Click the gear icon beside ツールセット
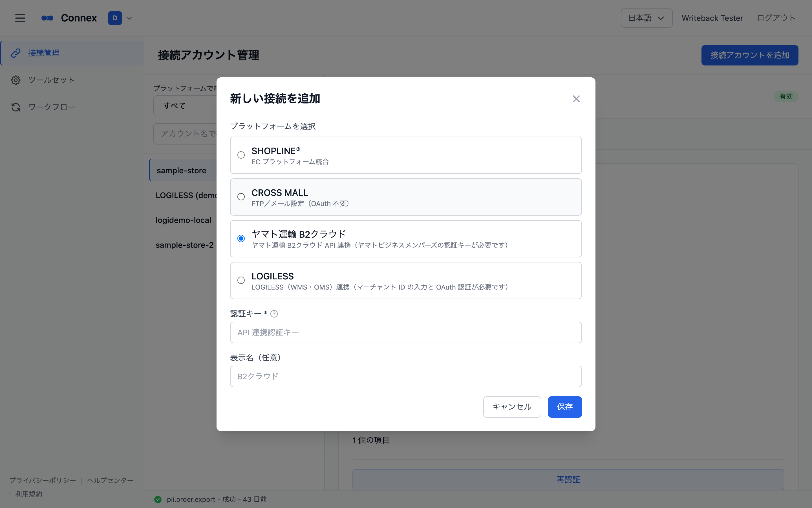 (16, 80)
